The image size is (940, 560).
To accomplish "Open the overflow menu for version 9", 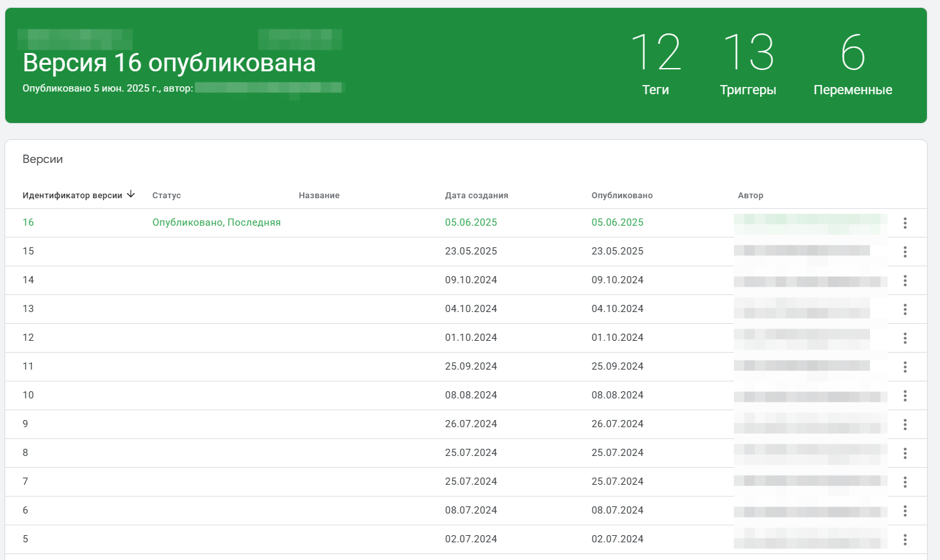I will [905, 424].
